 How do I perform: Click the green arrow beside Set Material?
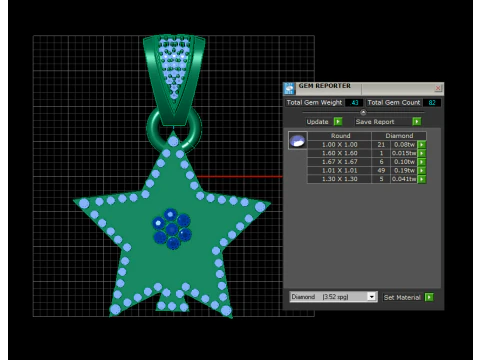point(429,297)
